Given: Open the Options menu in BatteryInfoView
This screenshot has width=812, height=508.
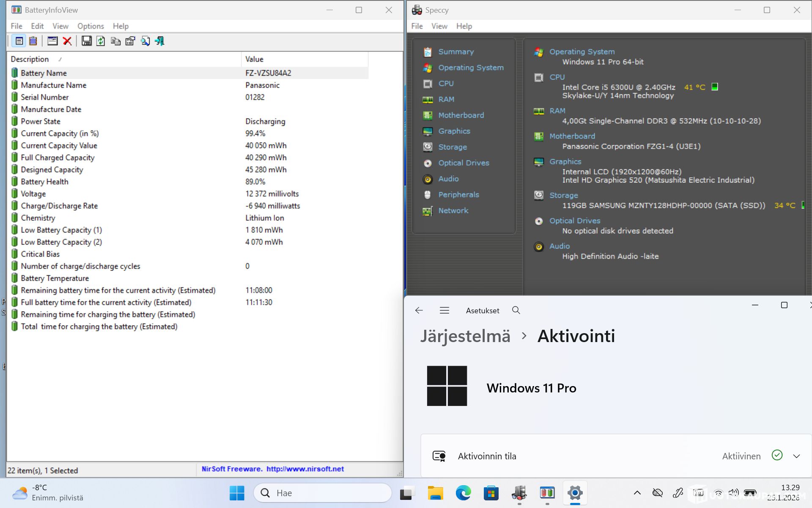Looking at the screenshot, I should pyautogui.click(x=91, y=26).
